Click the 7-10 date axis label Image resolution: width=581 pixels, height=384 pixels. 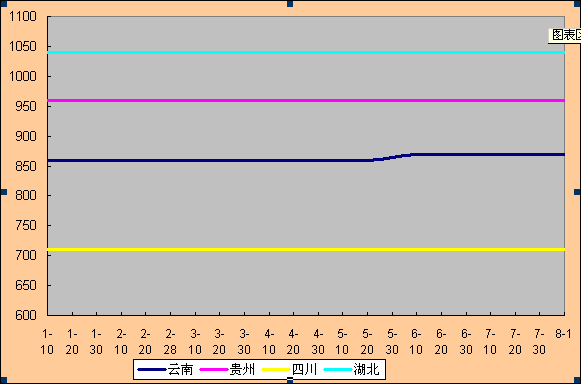(x=490, y=342)
